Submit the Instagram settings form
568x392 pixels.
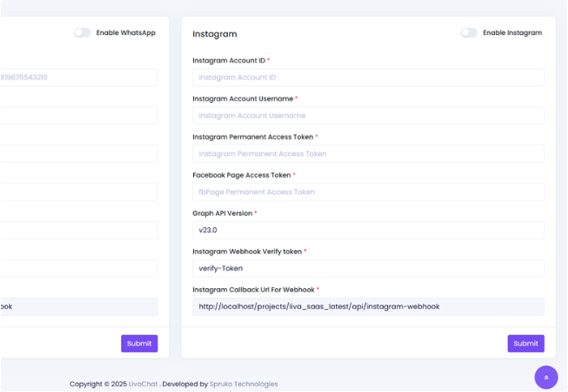tap(525, 343)
